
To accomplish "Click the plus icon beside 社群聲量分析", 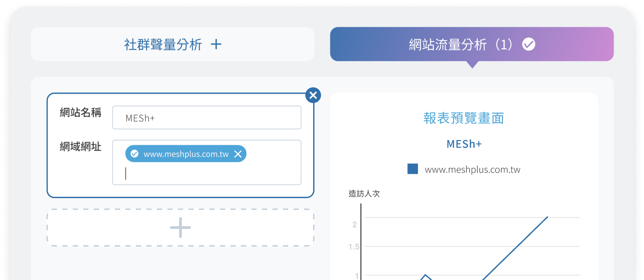I will [216, 44].
